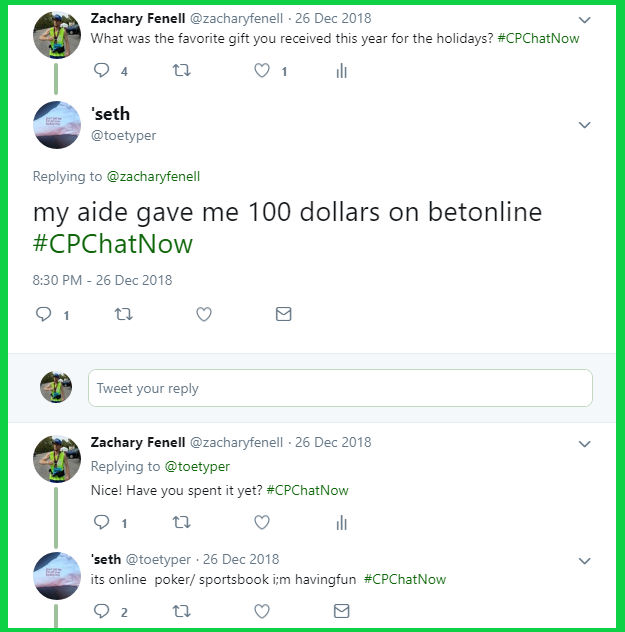Viewport: 625px width, 632px height.
Task: Like seth's betonline 100 dollars tweet
Action: point(204,314)
